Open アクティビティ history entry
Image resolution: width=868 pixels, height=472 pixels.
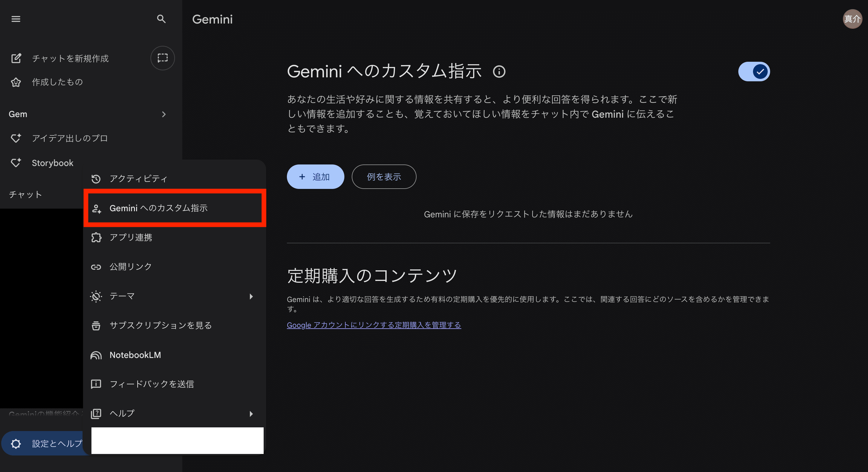tap(138, 179)
